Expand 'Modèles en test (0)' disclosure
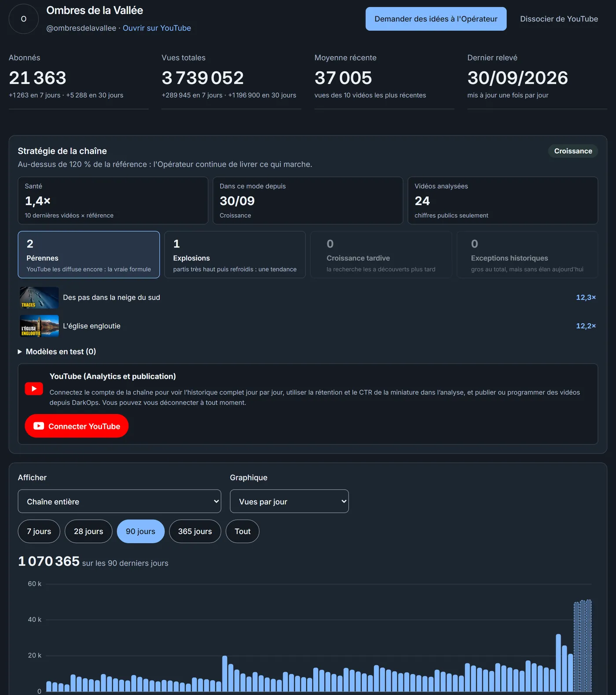Viewport: 616px width, 695px height. pos(57,351)
